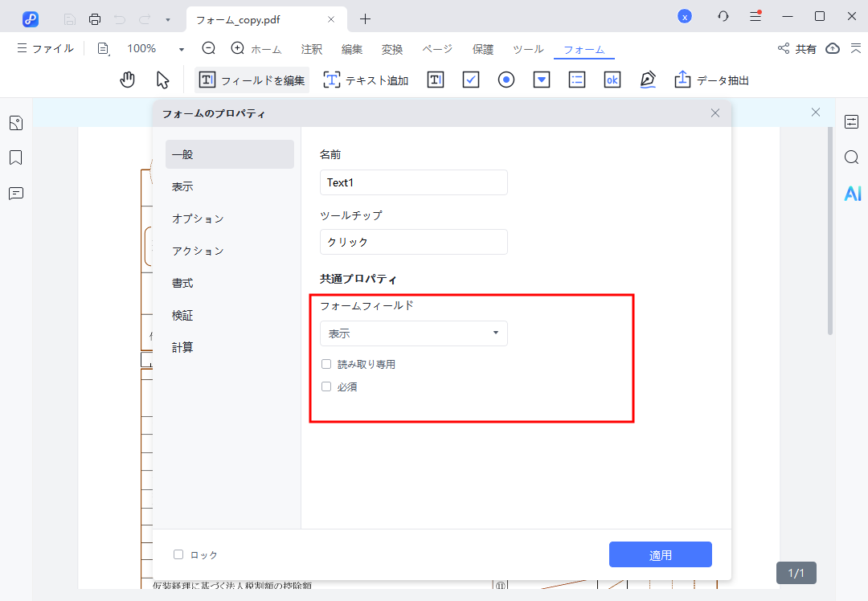The image size is (868, 601).
Task: Insert a checkbox form field
Action: click(x=470, y=80)
